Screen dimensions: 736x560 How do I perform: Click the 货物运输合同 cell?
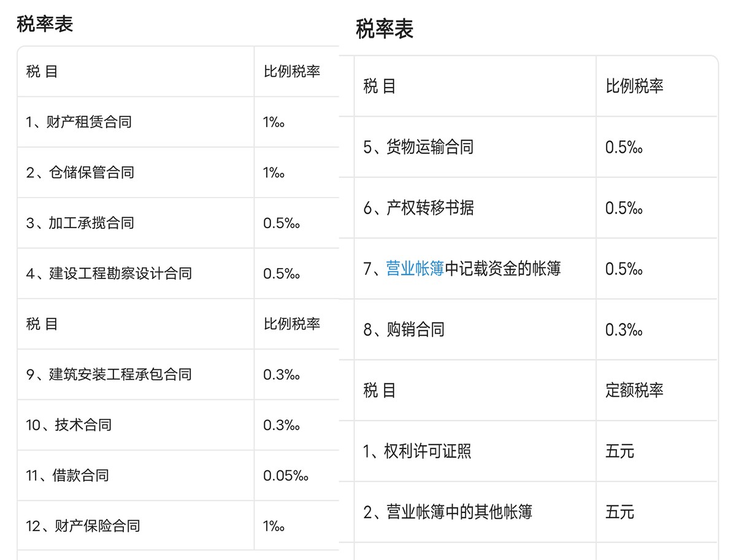418,147
